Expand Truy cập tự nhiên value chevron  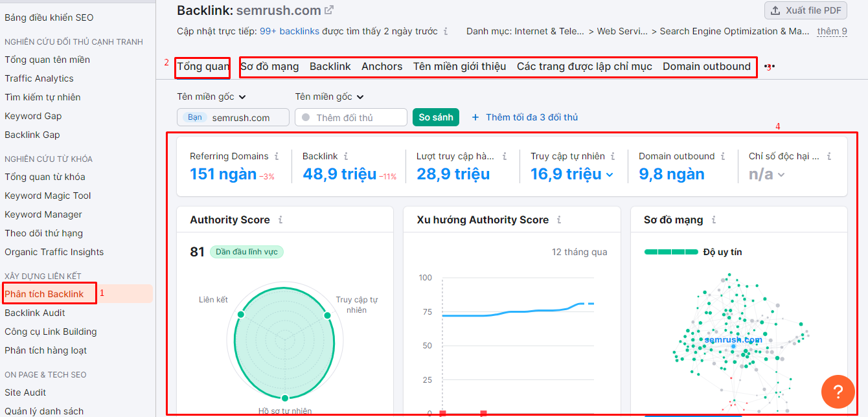pos(609,175)
